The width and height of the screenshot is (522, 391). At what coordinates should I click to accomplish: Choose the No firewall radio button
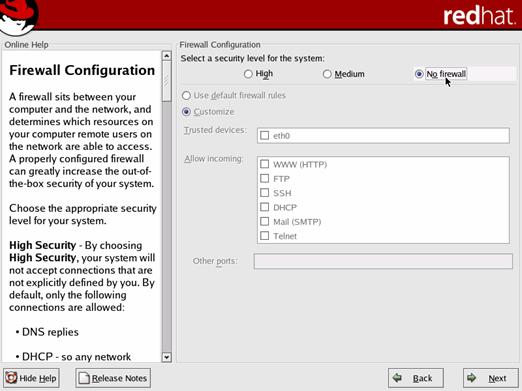[419, 74]
